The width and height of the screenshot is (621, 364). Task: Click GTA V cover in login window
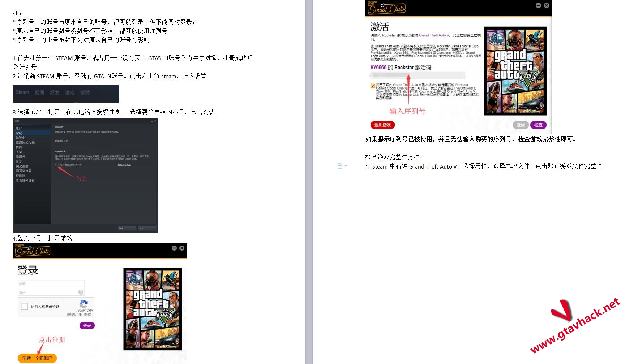153,309
